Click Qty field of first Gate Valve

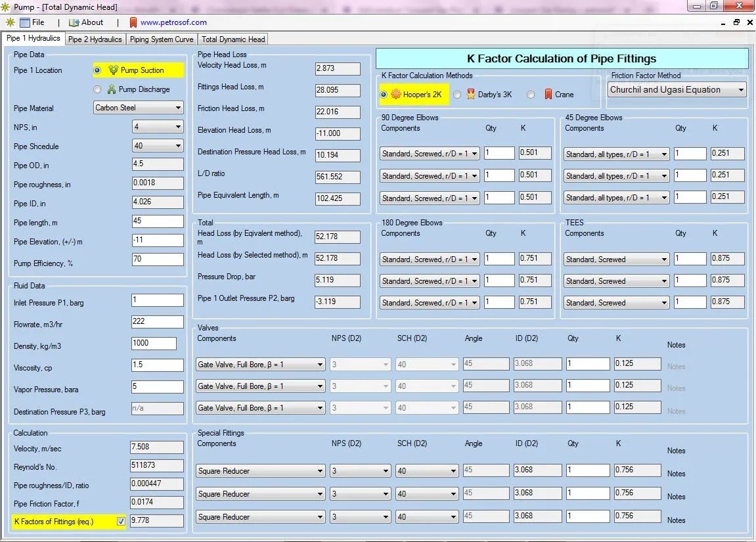point(588,363)
